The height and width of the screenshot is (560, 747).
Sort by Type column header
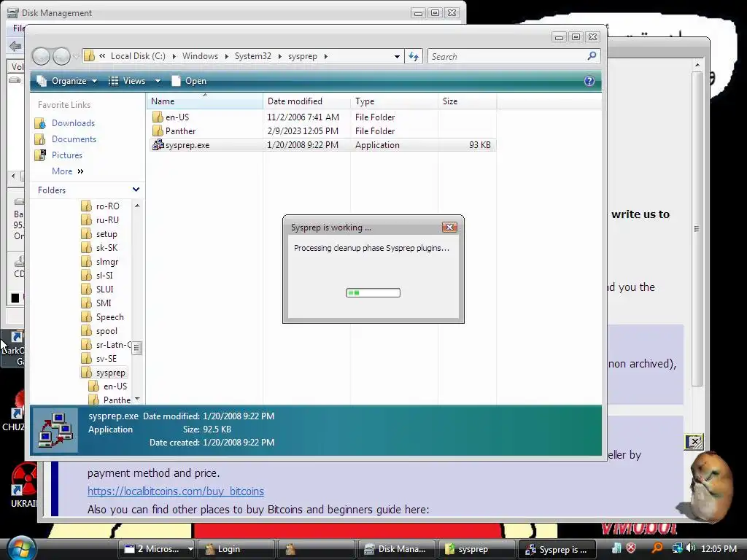point(395,101)
